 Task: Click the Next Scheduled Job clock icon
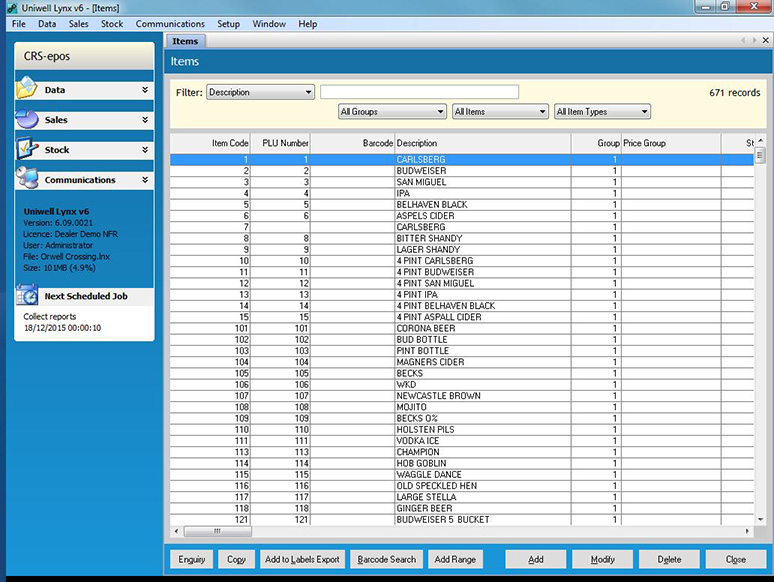[29, 296]
